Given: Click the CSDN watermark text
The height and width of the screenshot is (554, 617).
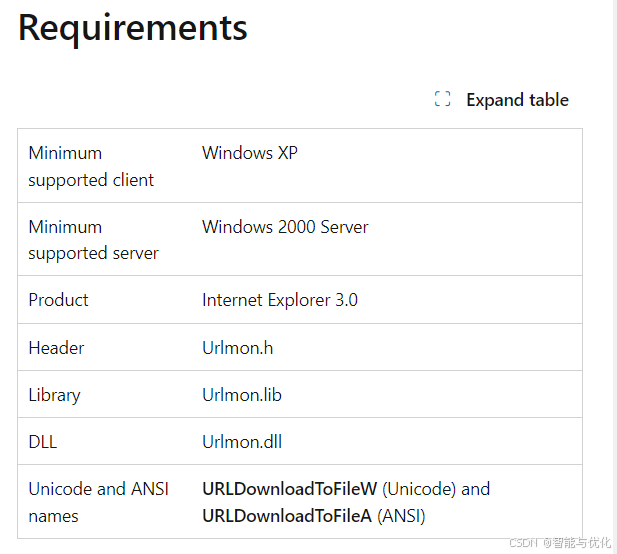Looking at the screenshot, I should (560, 543).
